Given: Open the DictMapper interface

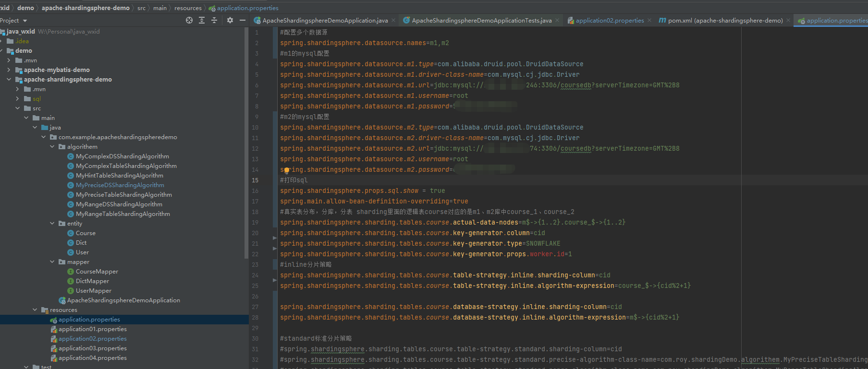Looking at the screenshot, I should tap(92, 281).
